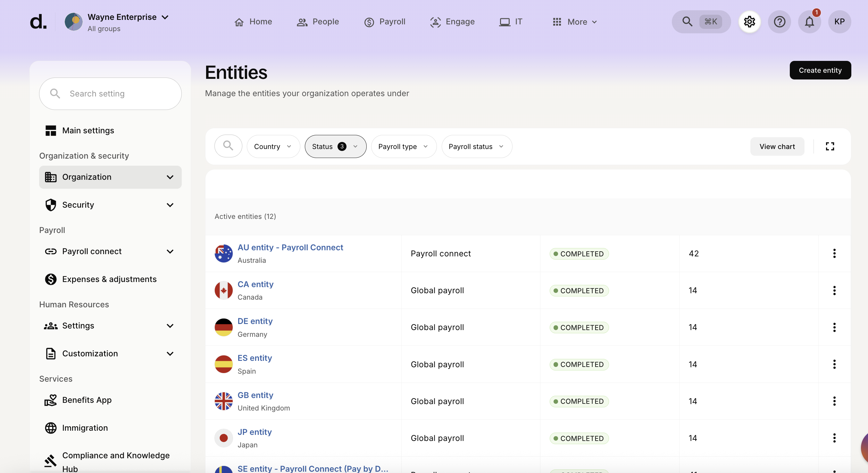Screen dimensions: 868x473
Task: Open the More navigation dropdown
Action: 575,22
